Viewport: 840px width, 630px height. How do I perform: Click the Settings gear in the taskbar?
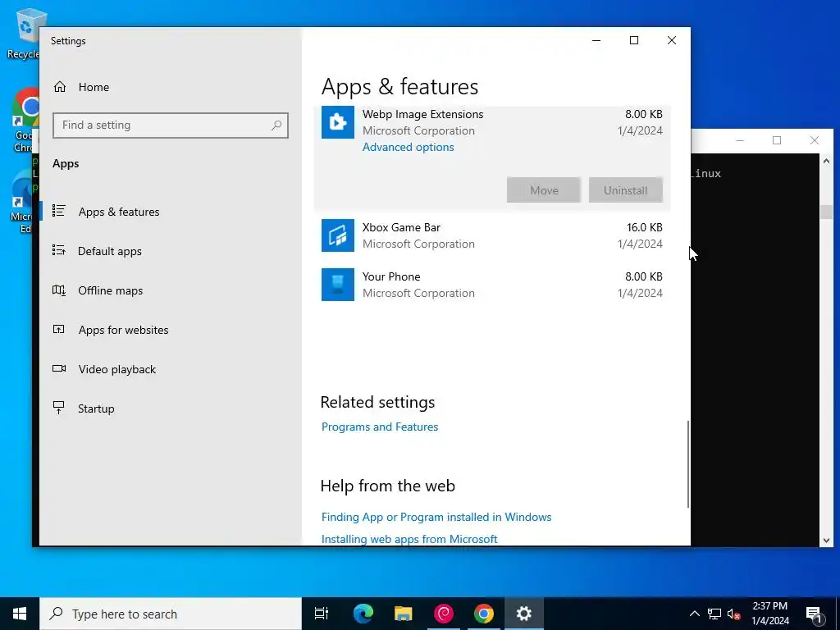pos(524,614)
